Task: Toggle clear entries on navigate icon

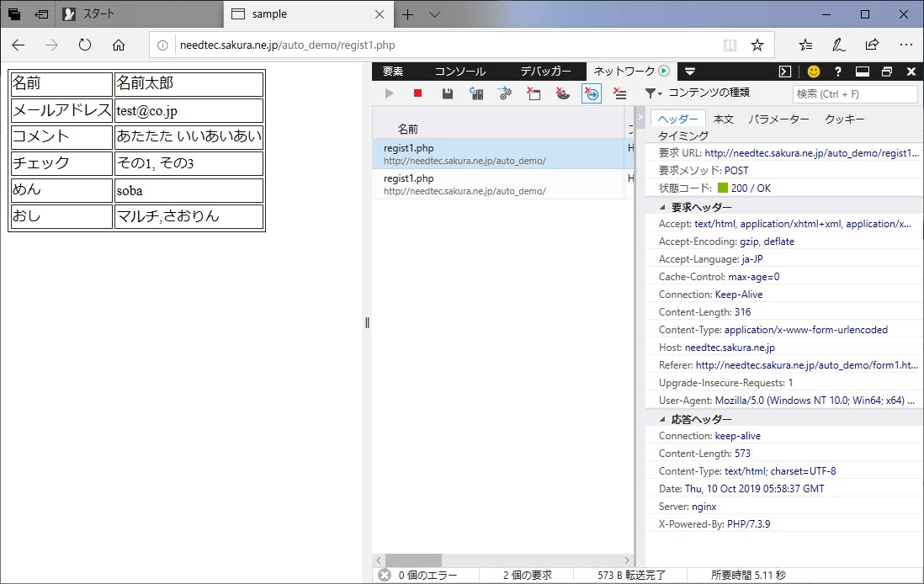Action: click(592, 93)
